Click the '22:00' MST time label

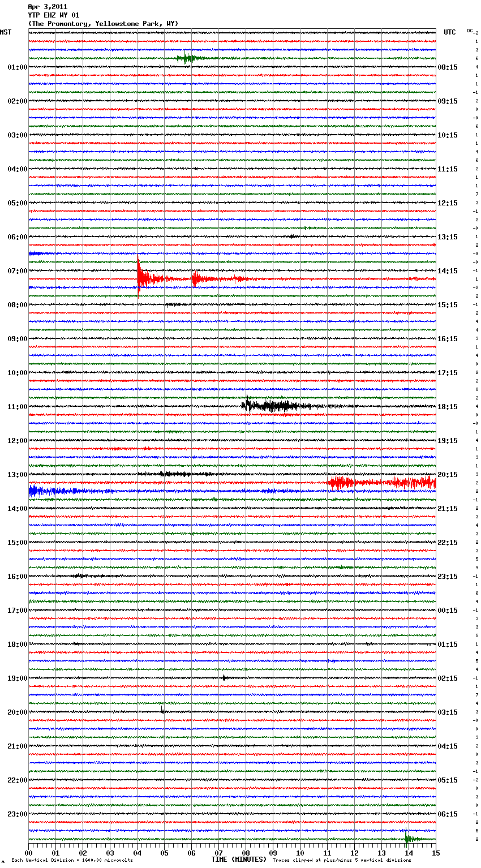click(x=18, y=780)
